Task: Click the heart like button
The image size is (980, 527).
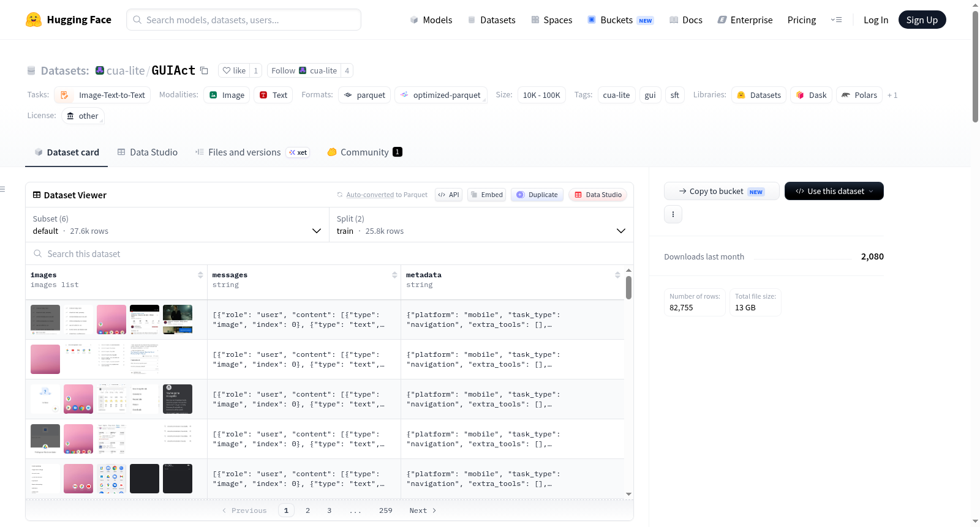Action: (x=234, y=70)
